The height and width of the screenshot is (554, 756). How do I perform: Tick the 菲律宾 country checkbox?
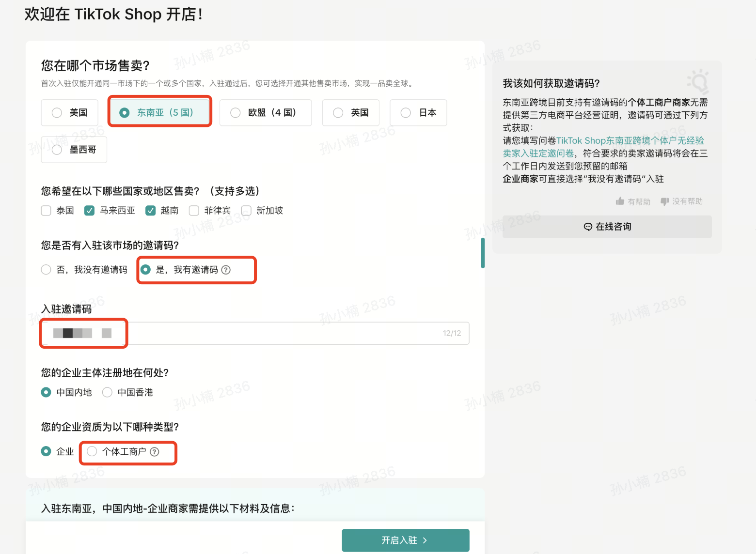point(194,211)
